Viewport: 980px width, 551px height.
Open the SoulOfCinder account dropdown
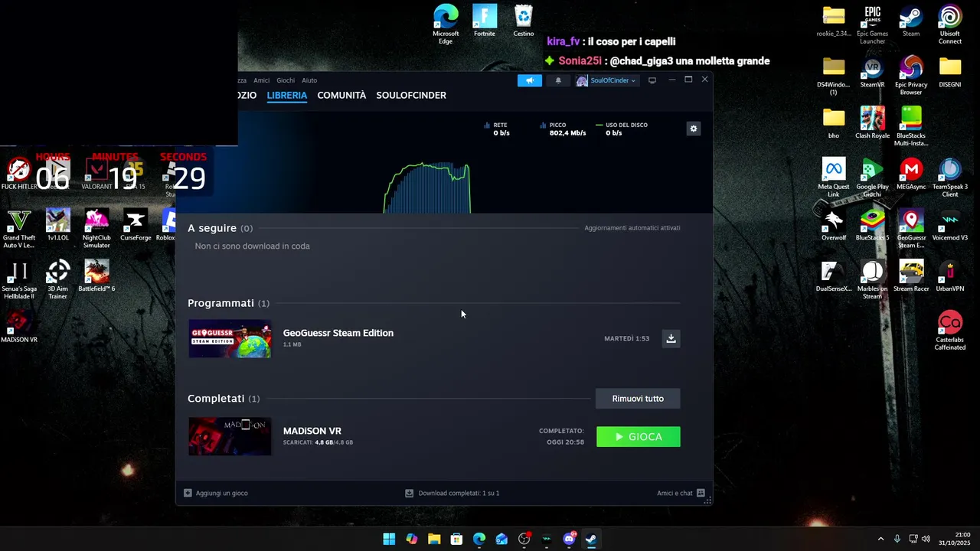(x=606, y=80)
